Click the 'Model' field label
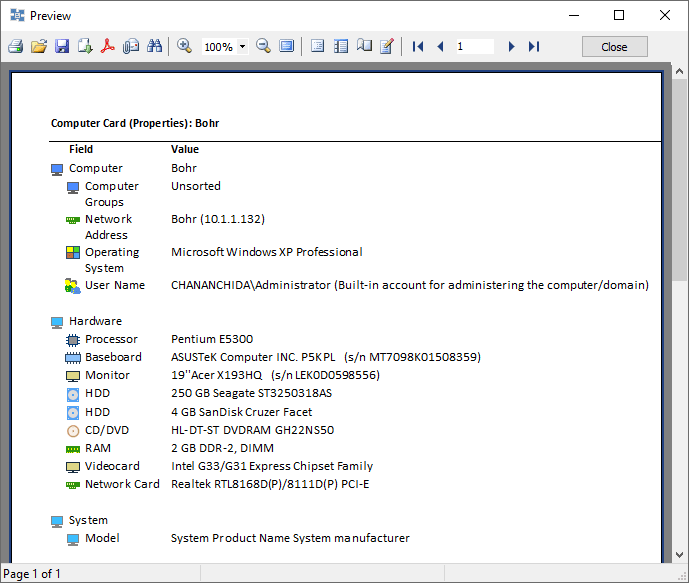The height and width of the screenshot is (583, 689). (x=102, y=538)
